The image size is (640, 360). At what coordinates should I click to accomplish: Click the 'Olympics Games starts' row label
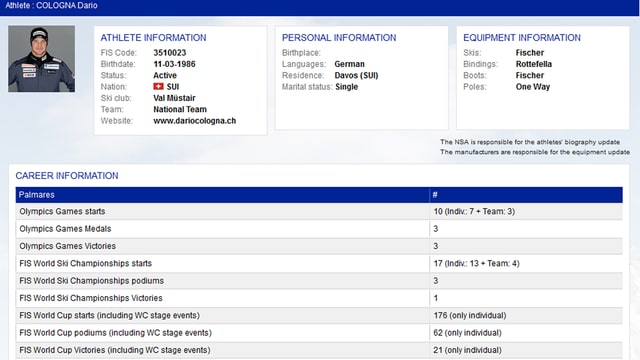(x=62, y=211)
